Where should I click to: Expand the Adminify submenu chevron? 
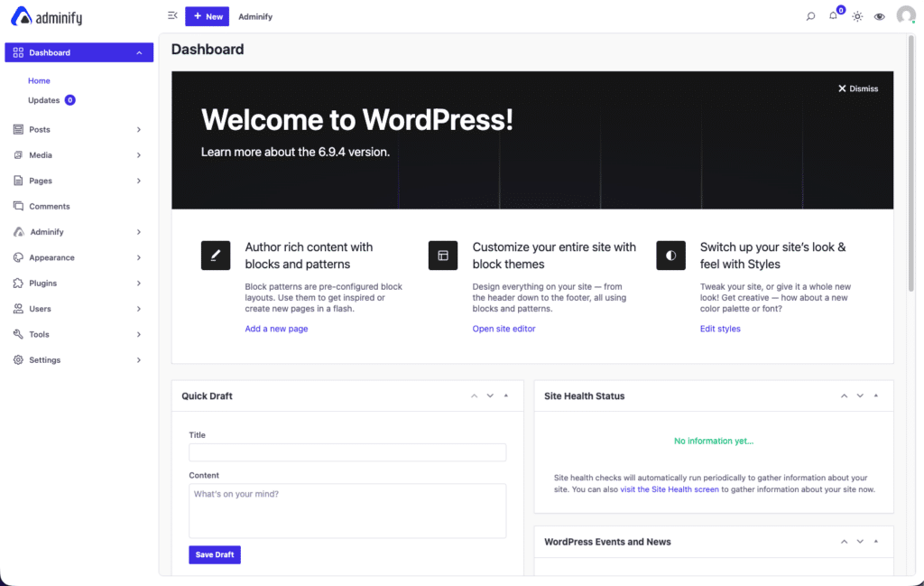(x=139, y=232)
